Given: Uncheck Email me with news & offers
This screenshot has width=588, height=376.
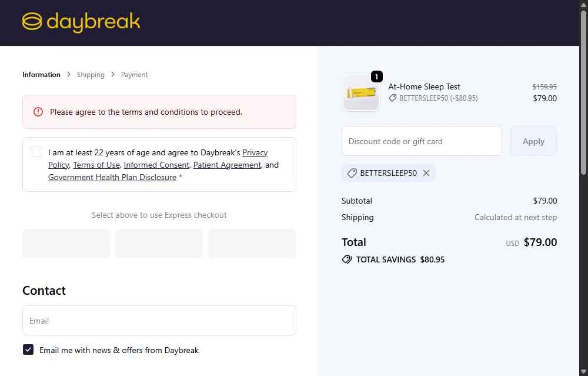Looking at the screenshot, I should pos(28,350).
